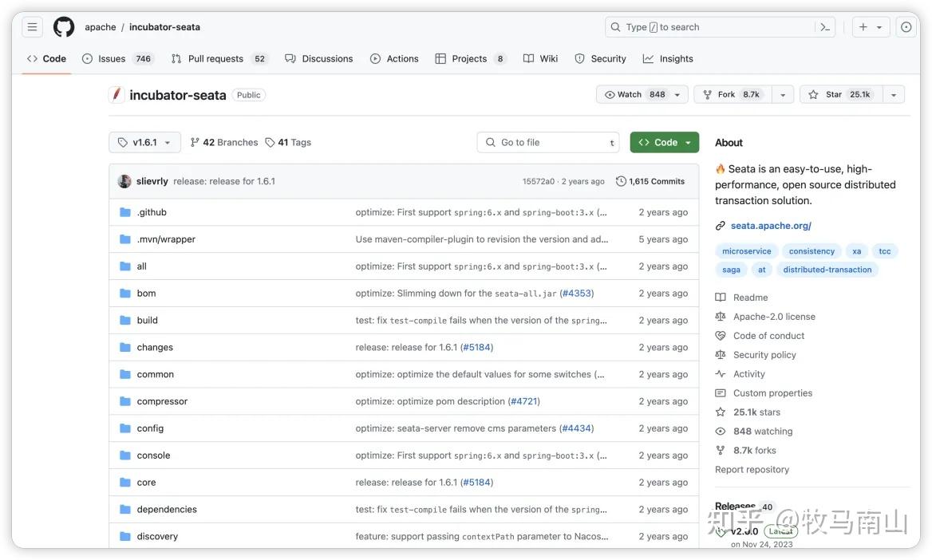Click the .github folder icon
This screenshot has width=932, height=560.
pyautogui.click(x=124, y=212)
